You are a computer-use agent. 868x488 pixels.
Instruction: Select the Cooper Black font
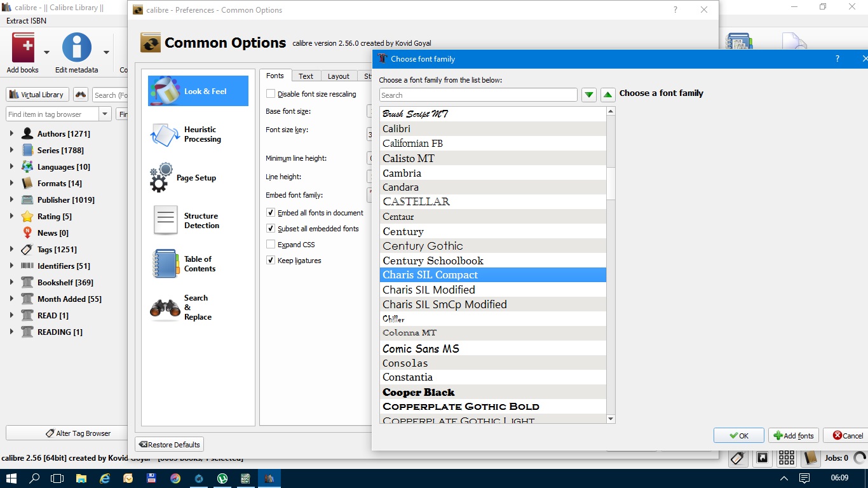coord(493,392)
